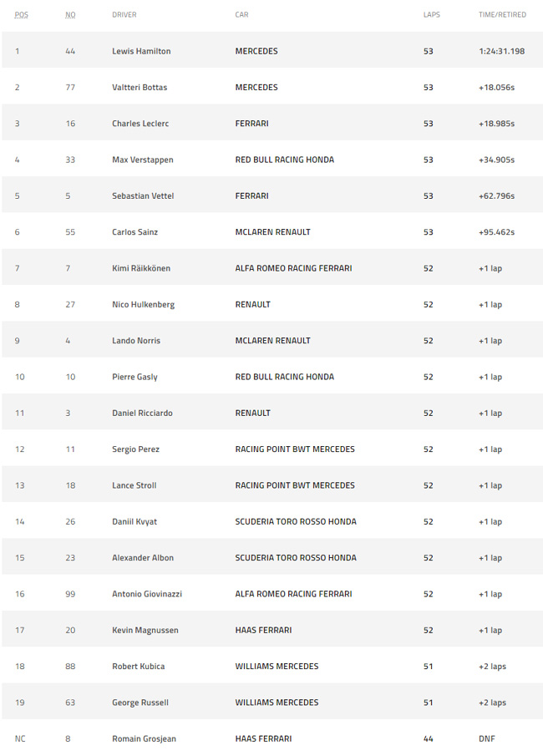Viewport: 543px width, 756px height.
Task: Click Antonio Giovinazzi driver name
Action: [146, 594]
